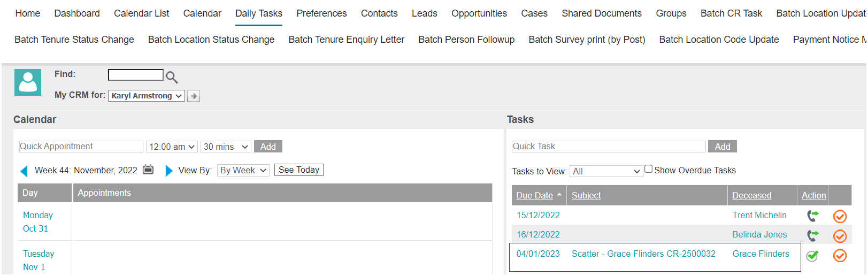The width and height of the screenshot is (868, 276).
Task: Select the Daily Tasks tab
Action: pyautogui.click(x=259, y=13)
